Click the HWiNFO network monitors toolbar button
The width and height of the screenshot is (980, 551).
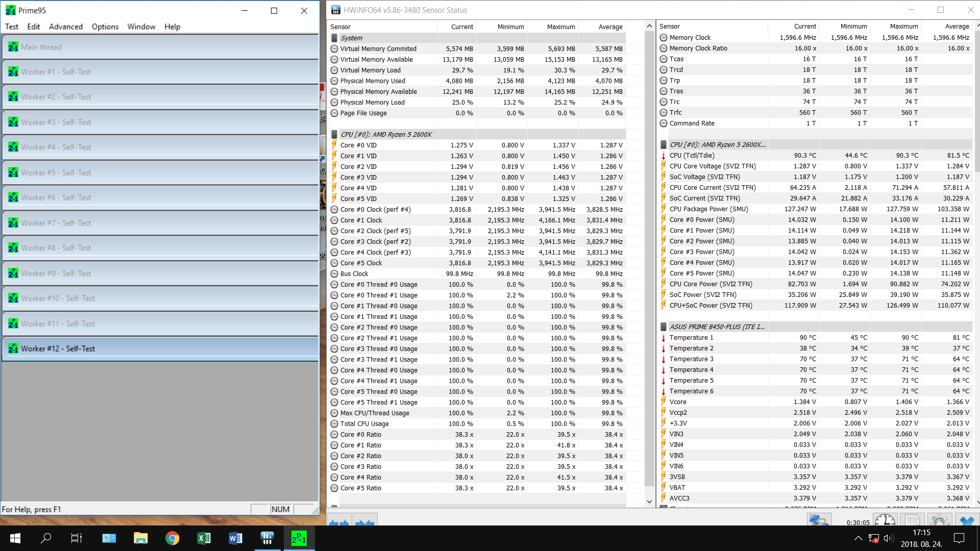[819, 520]
